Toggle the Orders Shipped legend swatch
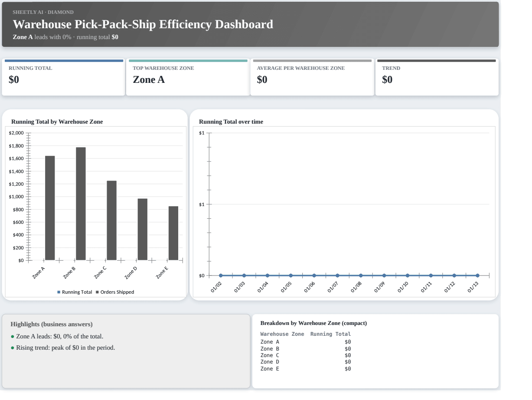Screen dimensions: 532x400 tap(97, 292)
